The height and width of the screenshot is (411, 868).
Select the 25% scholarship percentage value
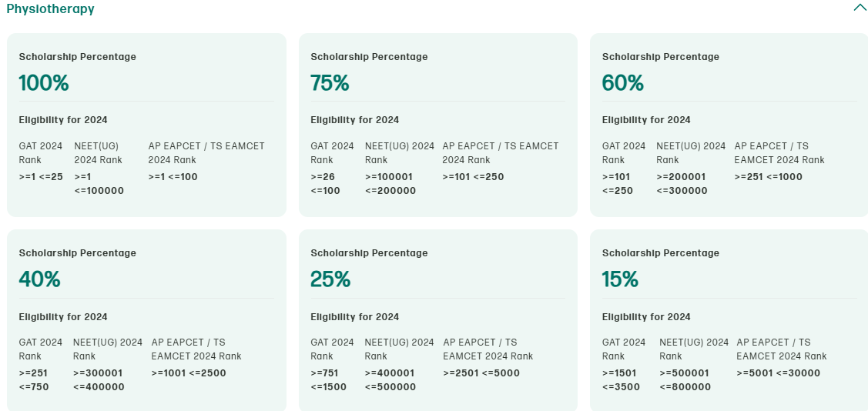(x=330, y=279)
